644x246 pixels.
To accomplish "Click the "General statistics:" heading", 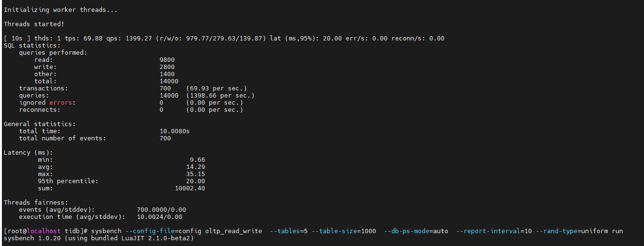I will point(39,124).
